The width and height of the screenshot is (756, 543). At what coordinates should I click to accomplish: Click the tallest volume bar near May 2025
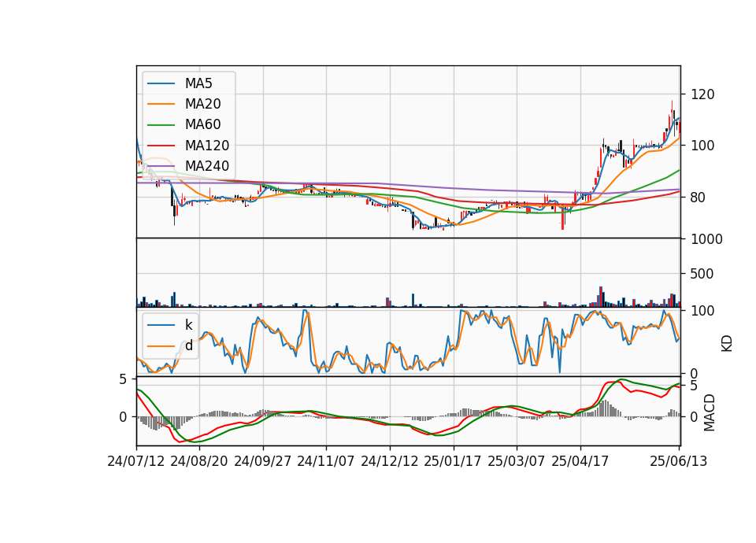pos(601,297)
